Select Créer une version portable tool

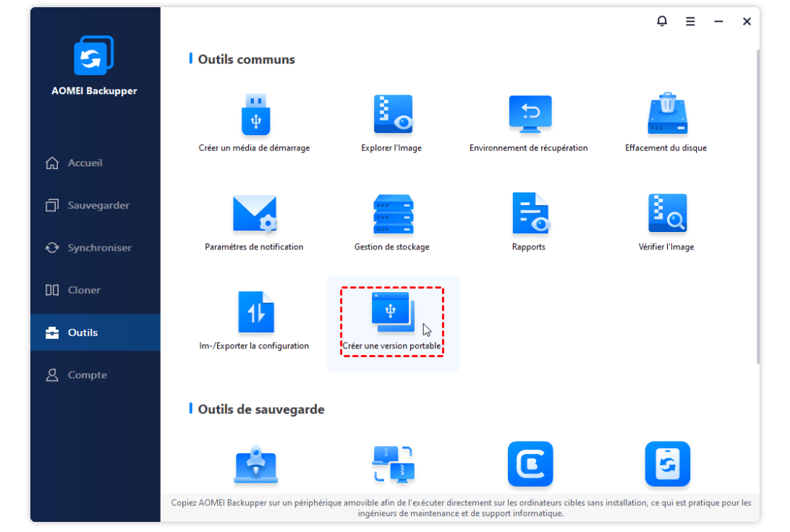(392, 322)
